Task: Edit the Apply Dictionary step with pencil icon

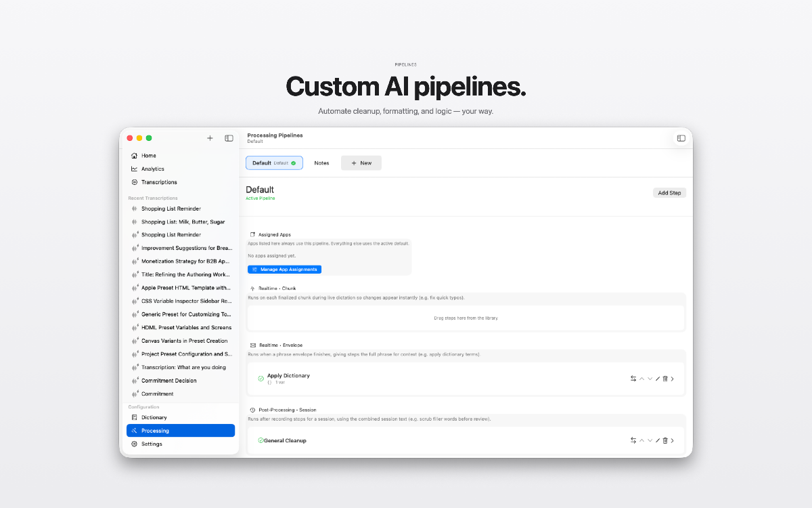Action: [x=658, y=379]
